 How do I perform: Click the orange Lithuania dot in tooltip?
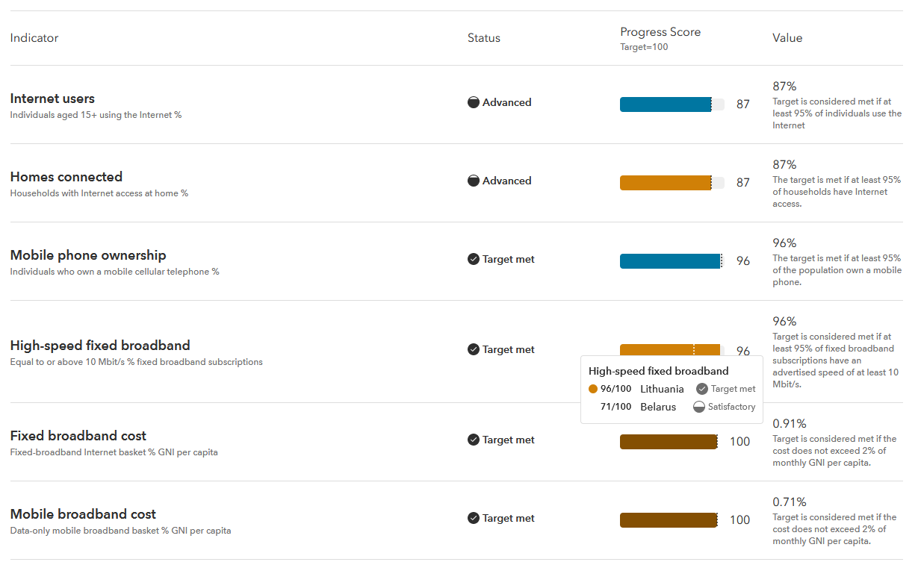[x=593, y=389]
